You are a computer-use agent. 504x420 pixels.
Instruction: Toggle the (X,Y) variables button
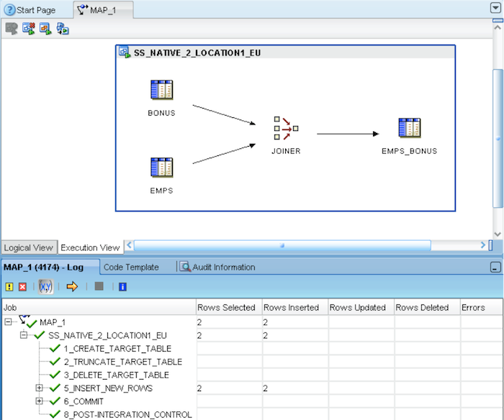(45, 286)
